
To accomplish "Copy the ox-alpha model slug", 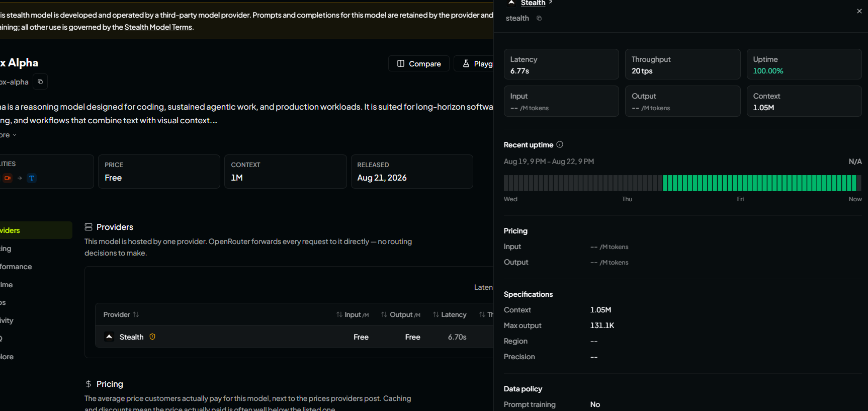I will [40, 81].
